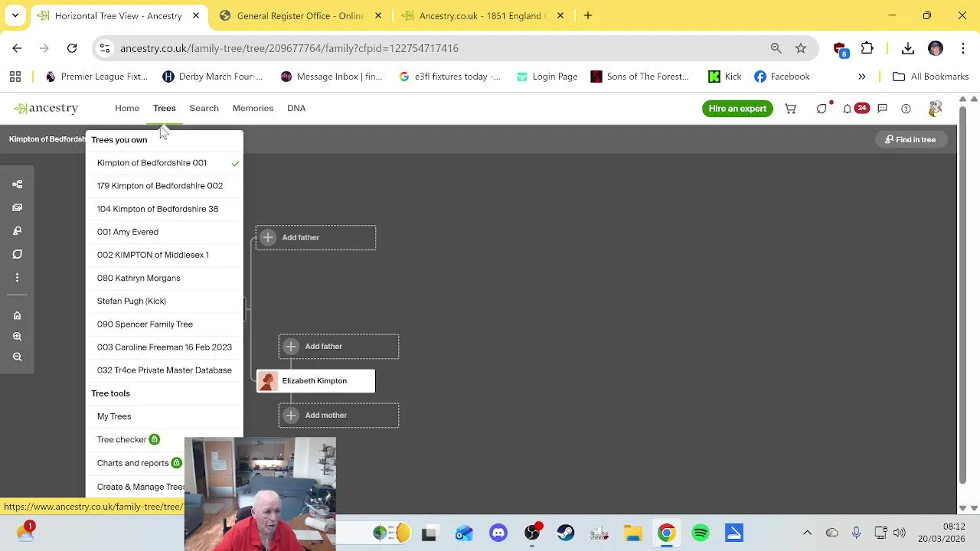Image resolution: width=980 pixels, height=551 pixels.
Task: Select the Elizabeth Kimpton person card
Action: [x=315, y=381]
